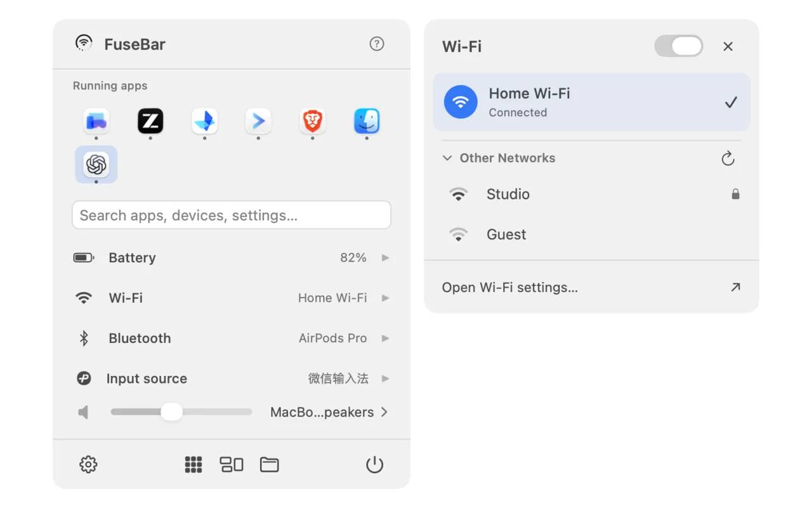The image size is (812, 508).
Task: Open the FuseBar help question mark
Action: 377,44
